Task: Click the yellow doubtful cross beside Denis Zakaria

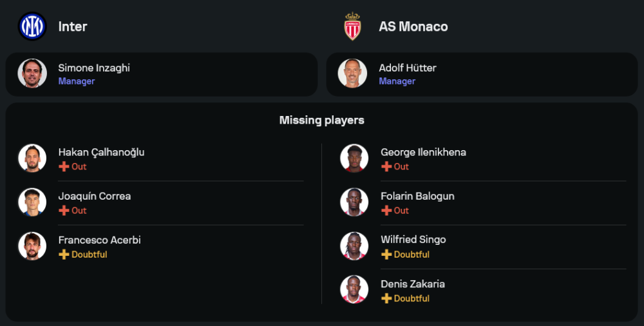Action: pos(386,298)
